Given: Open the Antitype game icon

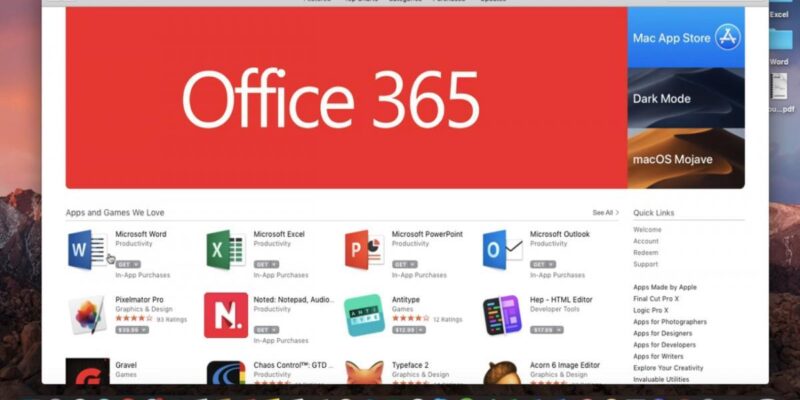Looking at the screenshot, I should (x=364, y=315).
